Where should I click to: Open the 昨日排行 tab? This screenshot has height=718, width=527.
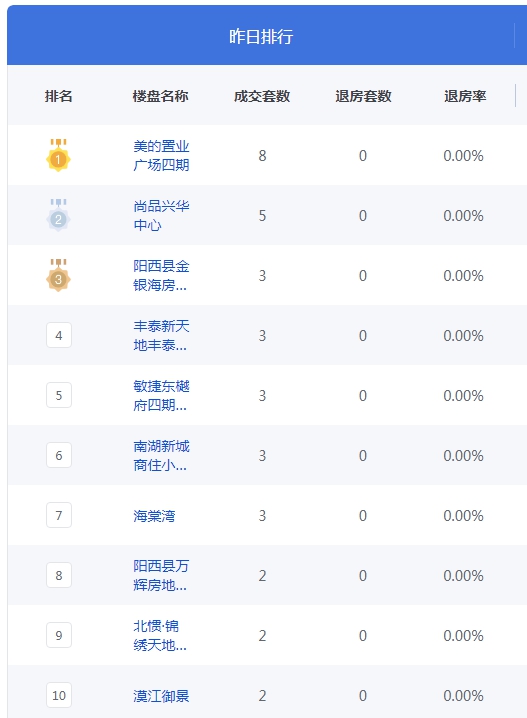coord(261,36)
